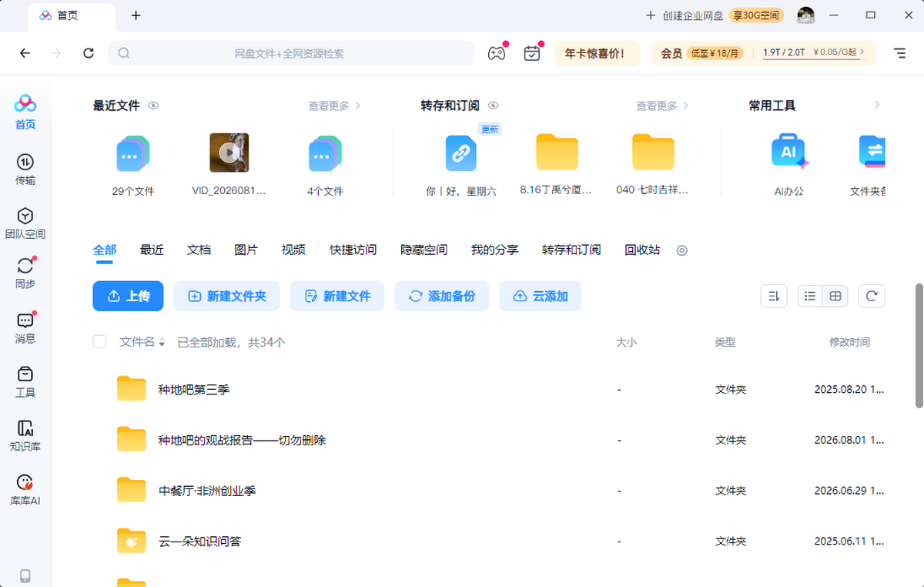The image size is (924, 587).
Task: Expand 查看更多 under 转存和订阅
Action: point(662,106)
